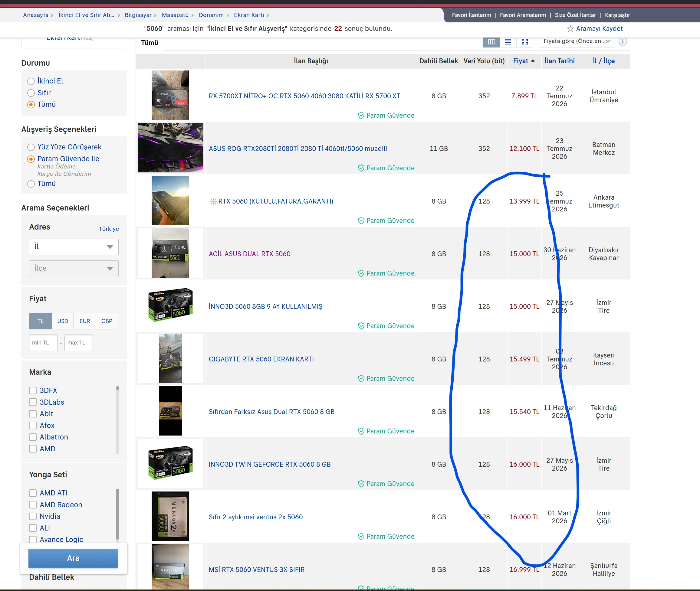Tick the Nvidia chipset checkbox
700x591 pixels.
click(x=33, y=516)
